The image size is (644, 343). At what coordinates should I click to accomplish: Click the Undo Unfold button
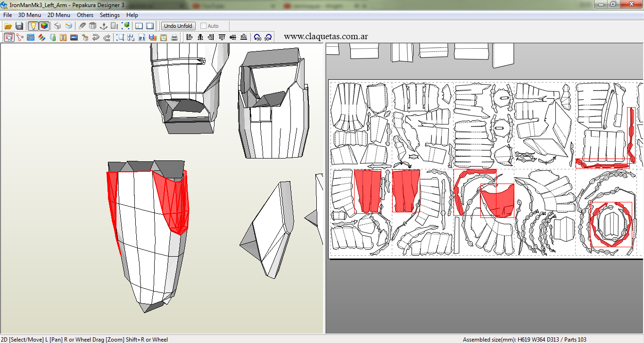coord(178,26)
